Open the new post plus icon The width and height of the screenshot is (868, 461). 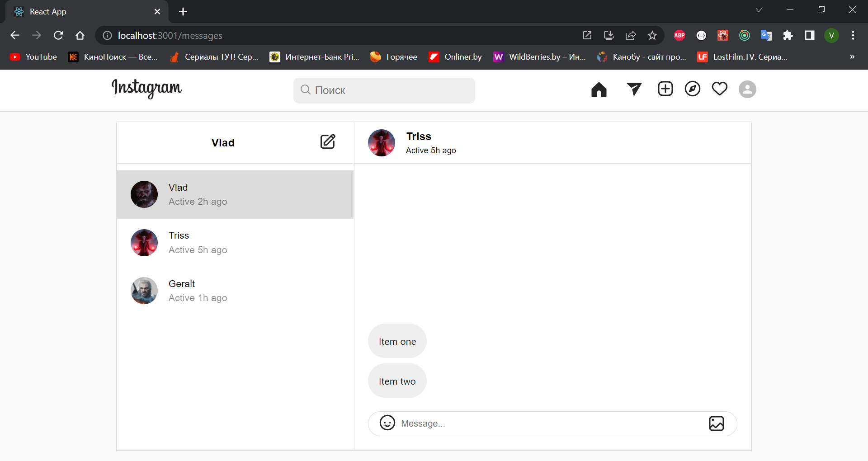tap(665, 89)
